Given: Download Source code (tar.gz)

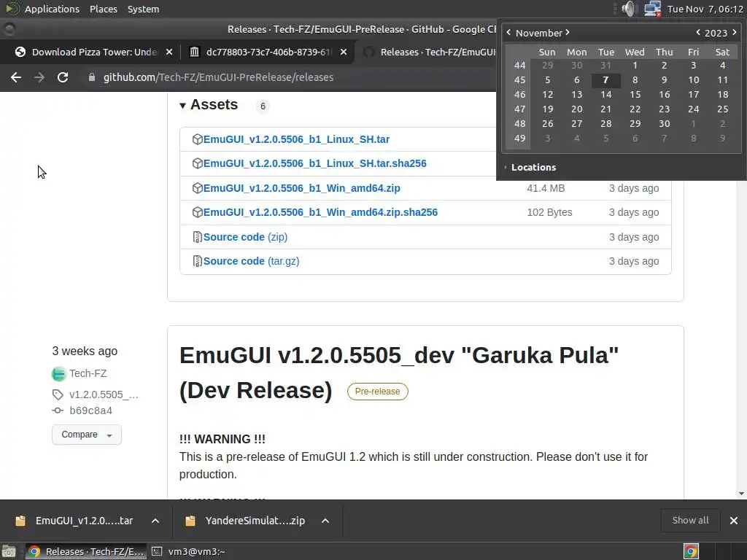Looking at the screenshot, I should tap(251, 261).
